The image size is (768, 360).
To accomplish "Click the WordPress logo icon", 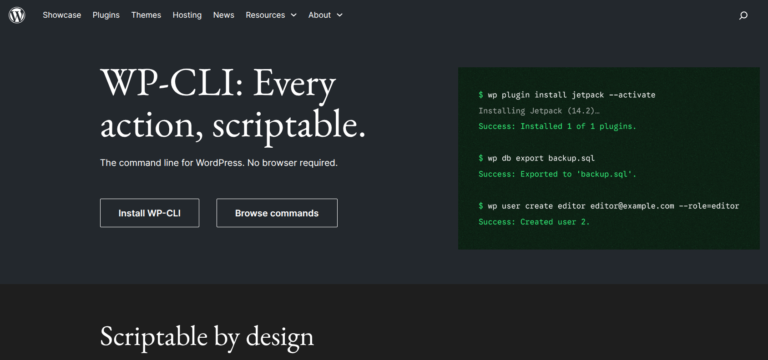I will click(x=17, y=15).
